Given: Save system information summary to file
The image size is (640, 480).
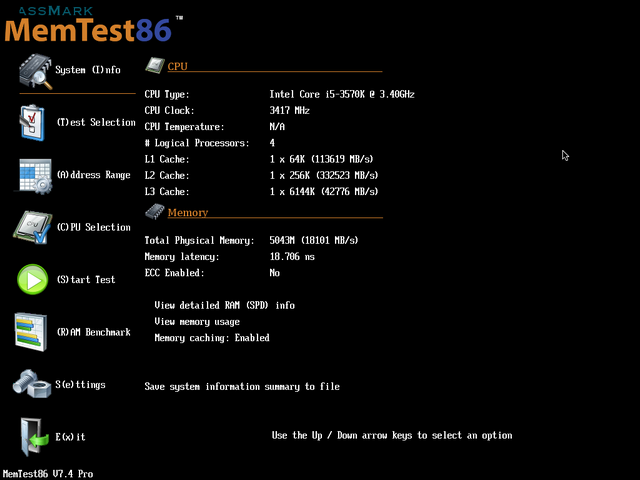Looking at the screenshot, I should point(242,386).
